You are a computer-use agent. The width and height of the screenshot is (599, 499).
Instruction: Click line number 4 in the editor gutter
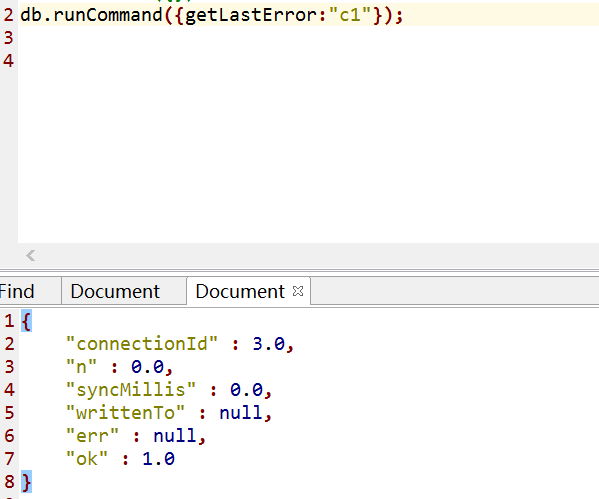[x=8, y=60]
